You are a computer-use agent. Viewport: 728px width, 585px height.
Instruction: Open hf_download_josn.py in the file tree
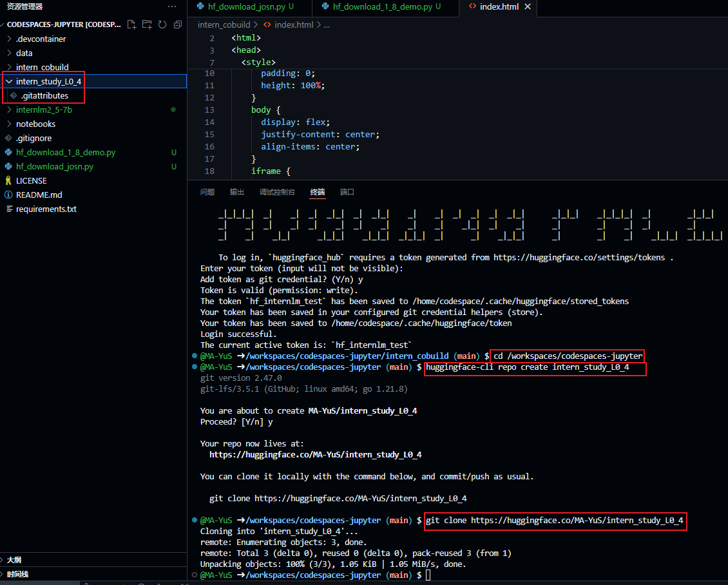[x=54, y=167]
